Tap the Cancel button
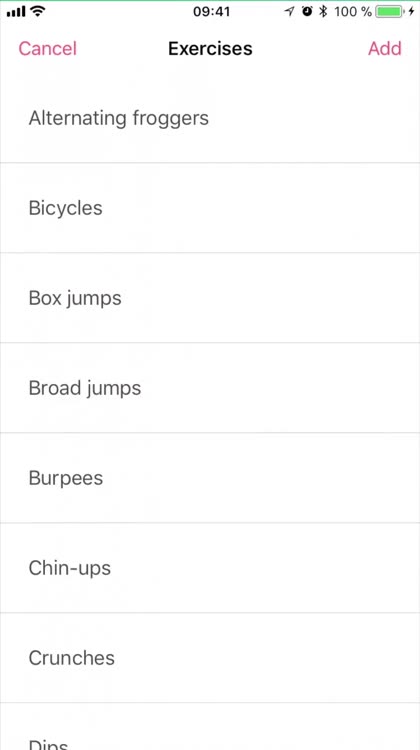 (47, 49)
